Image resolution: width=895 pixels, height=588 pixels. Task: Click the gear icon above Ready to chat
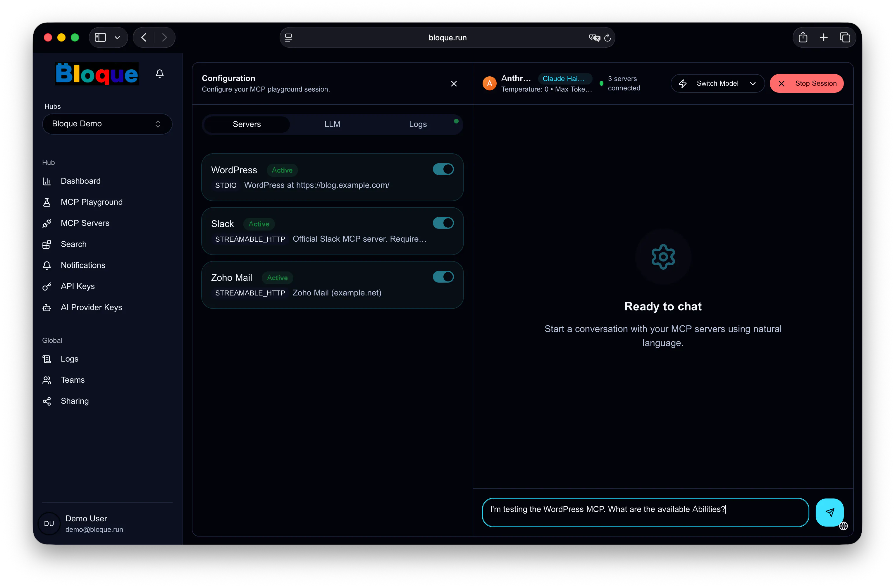tap(663, 257)
